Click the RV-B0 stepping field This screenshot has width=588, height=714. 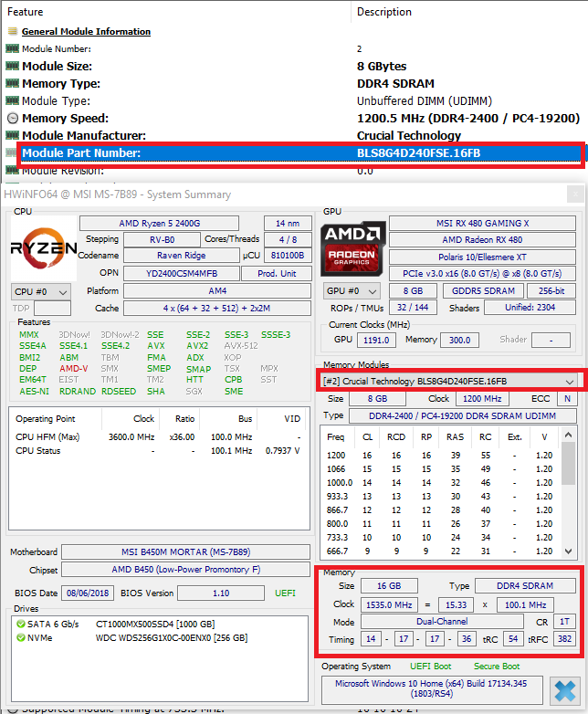pos(163,239)
